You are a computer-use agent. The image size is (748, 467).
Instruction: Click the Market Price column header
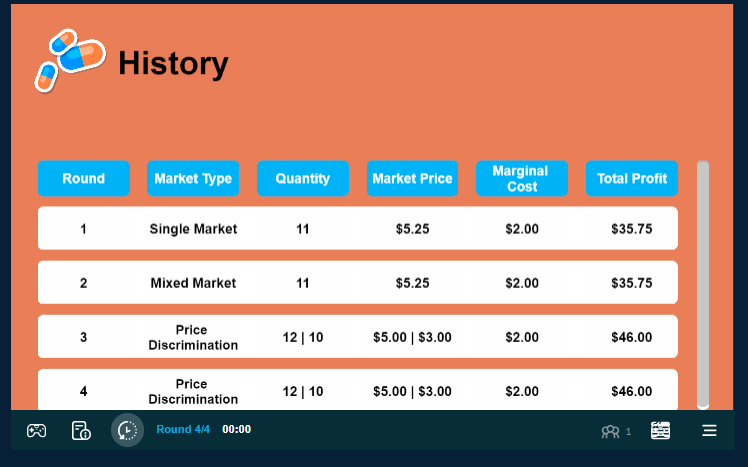[x=412, y=178]
